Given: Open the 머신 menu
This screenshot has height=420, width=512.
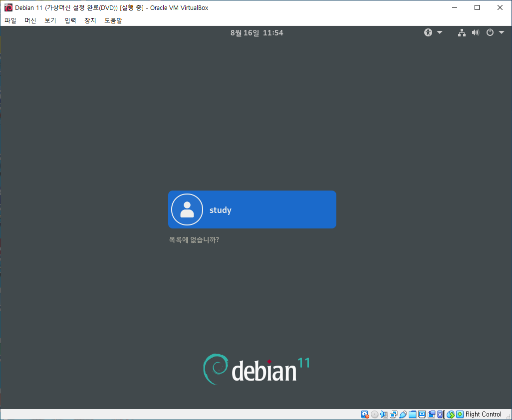Looking at the screenshot, I should (30, 20).
